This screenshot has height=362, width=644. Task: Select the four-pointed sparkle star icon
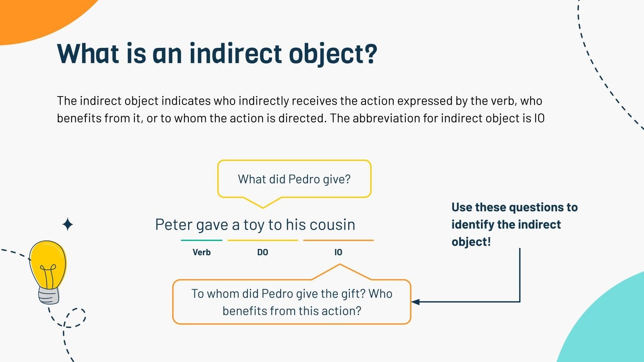(68, 224)
